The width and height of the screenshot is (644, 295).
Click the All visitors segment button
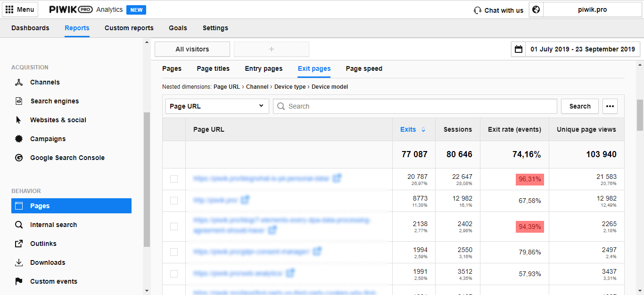pos(192,49)
